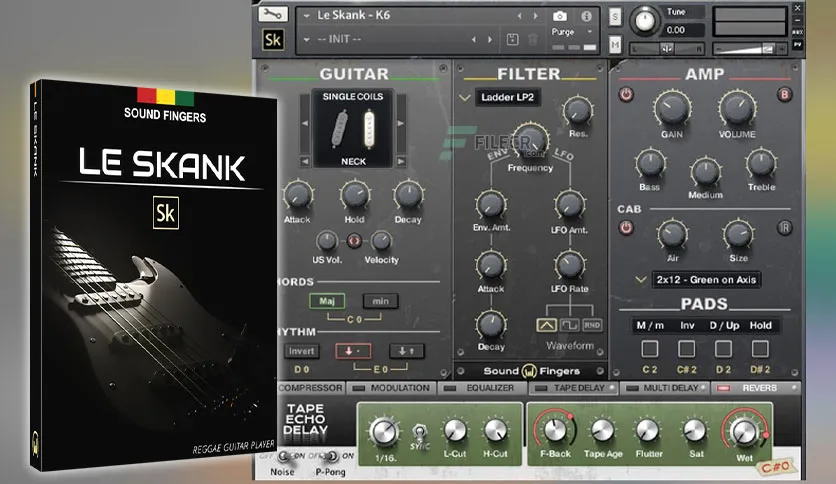
Task: Click the Res. knob in filter
Action: tap(578, 110)
